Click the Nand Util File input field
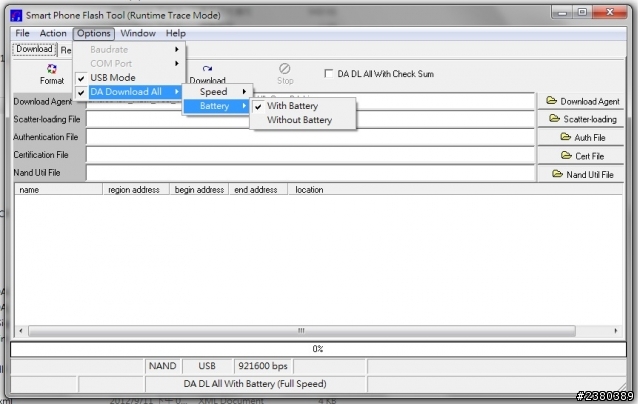 tap(310, 173)
